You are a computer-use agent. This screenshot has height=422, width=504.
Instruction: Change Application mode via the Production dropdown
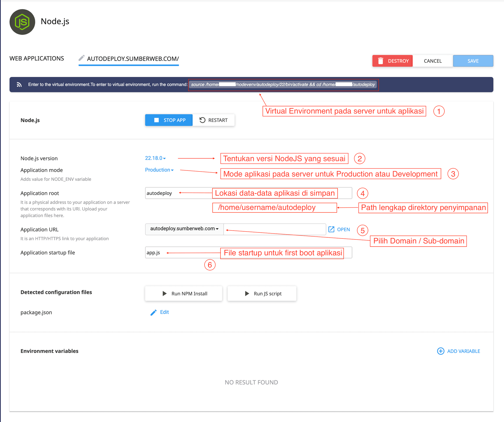(159, 170)
